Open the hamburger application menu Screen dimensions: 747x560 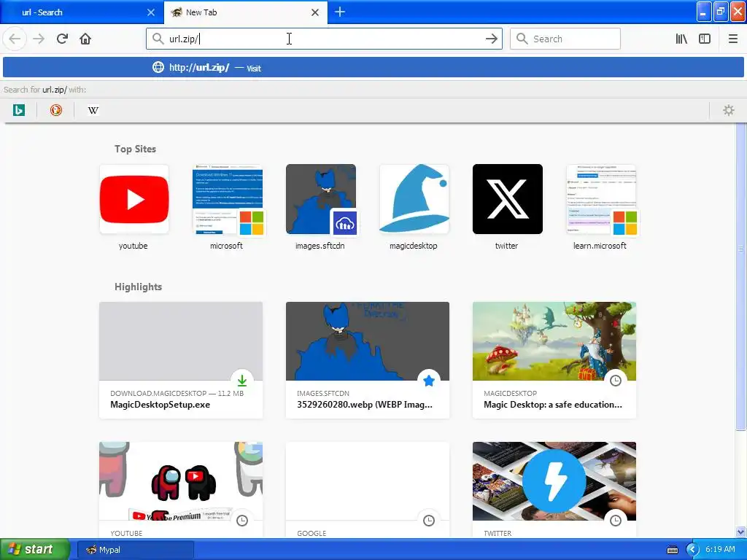click(x=733, y=39)
